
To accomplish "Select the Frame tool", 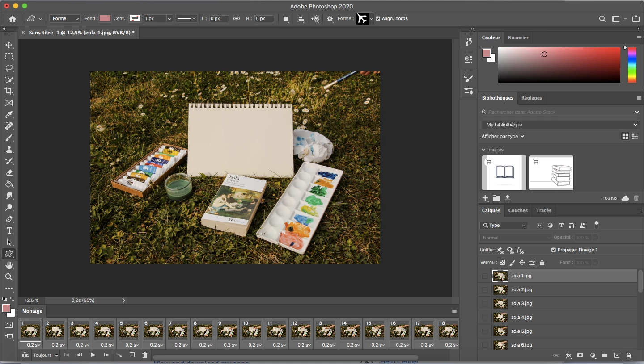I will pyautogui.click(x=9, y=103).
